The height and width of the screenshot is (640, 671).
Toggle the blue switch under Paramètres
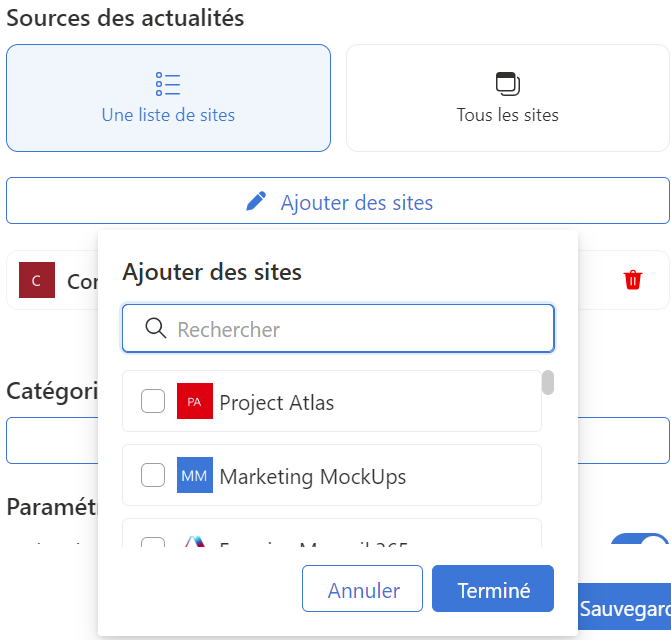tap(640, 539)
